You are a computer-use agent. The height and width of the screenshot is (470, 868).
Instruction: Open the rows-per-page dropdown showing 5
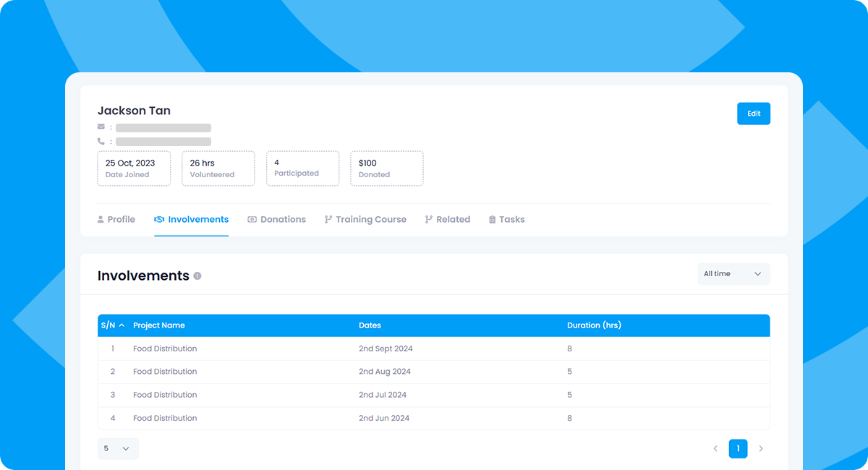tap(117, 448)
